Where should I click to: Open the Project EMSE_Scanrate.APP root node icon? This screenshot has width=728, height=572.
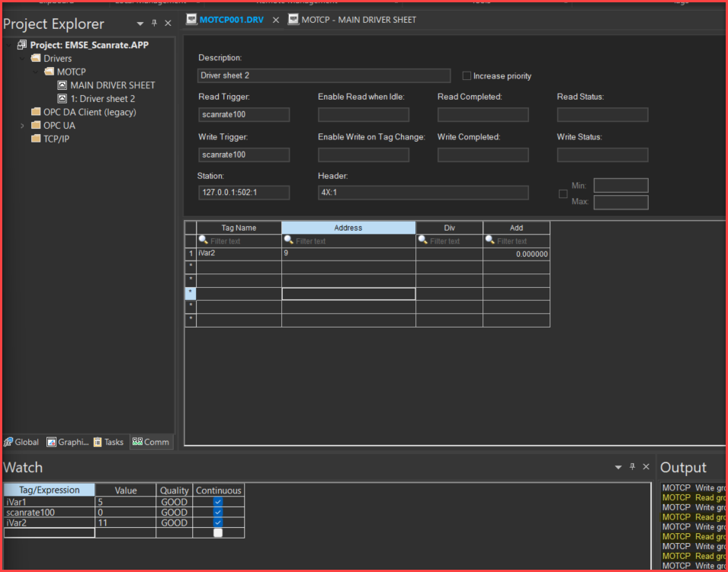coord(22,45)
